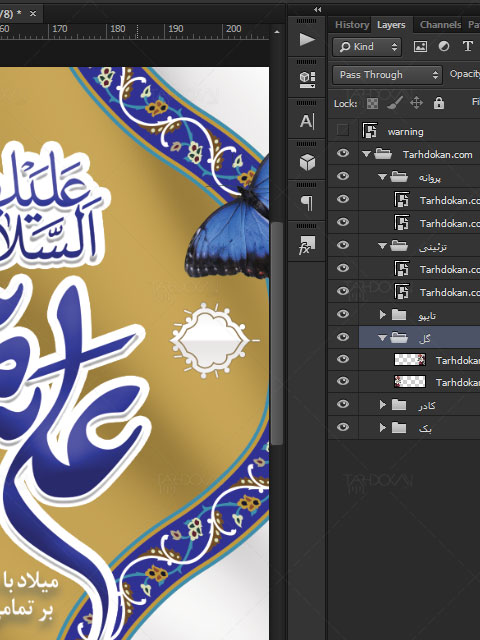Toggle visibility box of warning layer
Image resolution: width=480 pixels, height=640 pixels.
[343, 130]
